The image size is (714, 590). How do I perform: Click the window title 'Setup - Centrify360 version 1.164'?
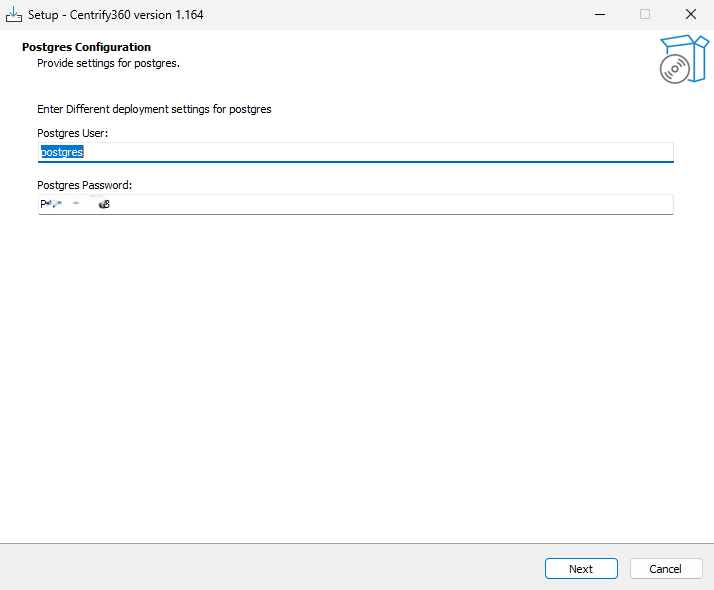pos(116,15)
